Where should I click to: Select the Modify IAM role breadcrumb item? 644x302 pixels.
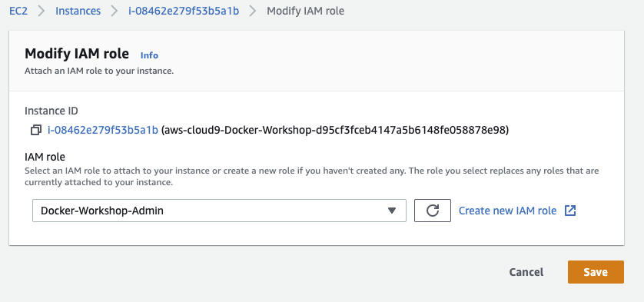pyautogui.click(x=306, y=11)
